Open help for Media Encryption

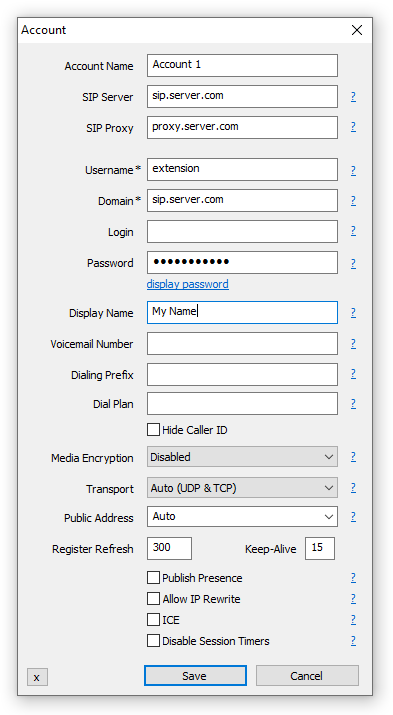click(353, 457)
